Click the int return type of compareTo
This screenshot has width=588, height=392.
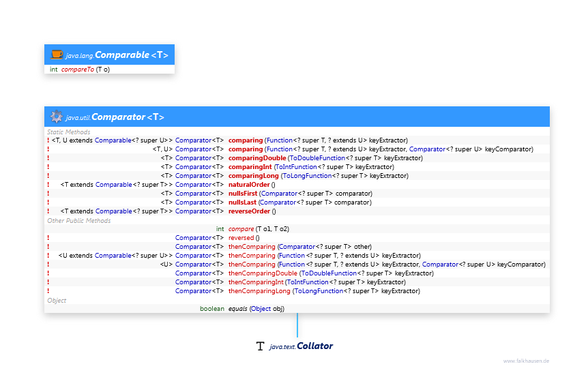pyautogui.click(x=54, y=70)
